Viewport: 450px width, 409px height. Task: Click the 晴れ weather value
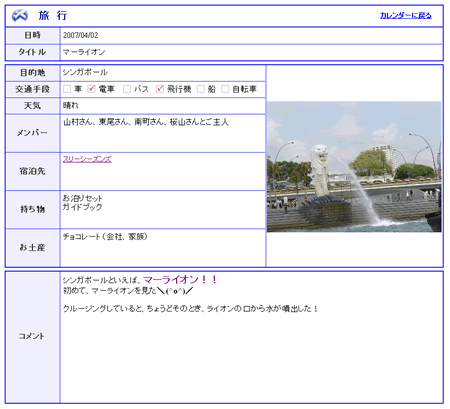[x=70, y=106]
